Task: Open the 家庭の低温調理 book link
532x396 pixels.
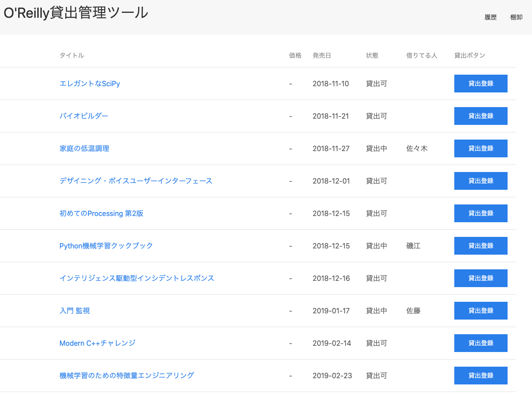Action: coord(84,148)
